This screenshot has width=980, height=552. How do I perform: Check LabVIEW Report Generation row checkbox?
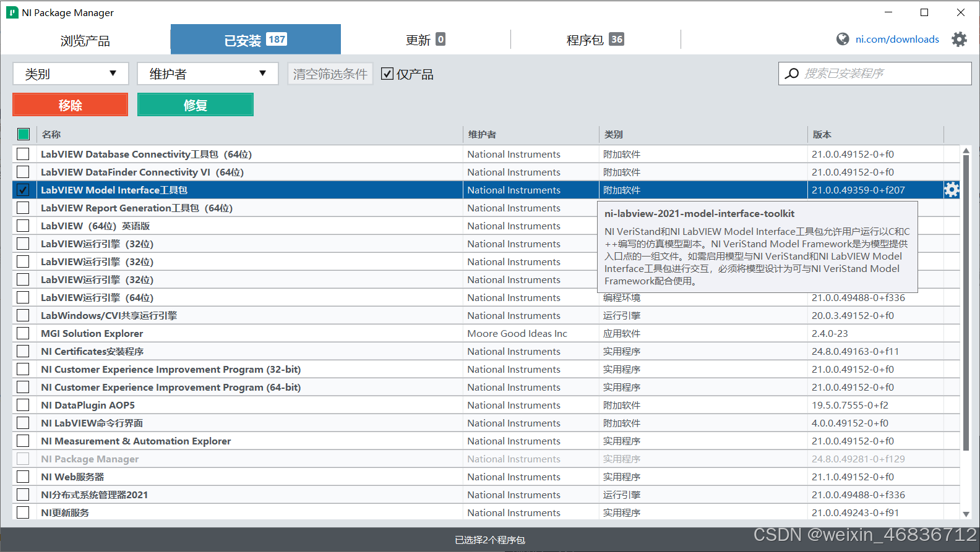tap(23, 208)
